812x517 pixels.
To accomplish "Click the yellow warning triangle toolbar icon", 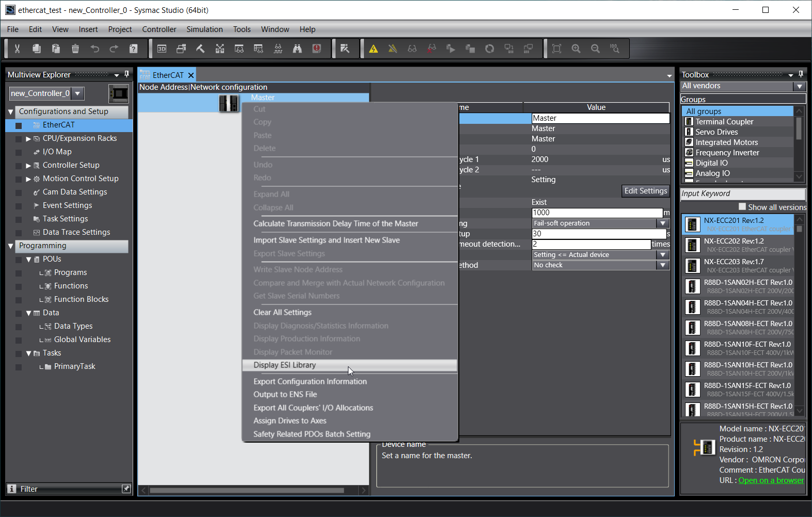I will pos(373,49).
